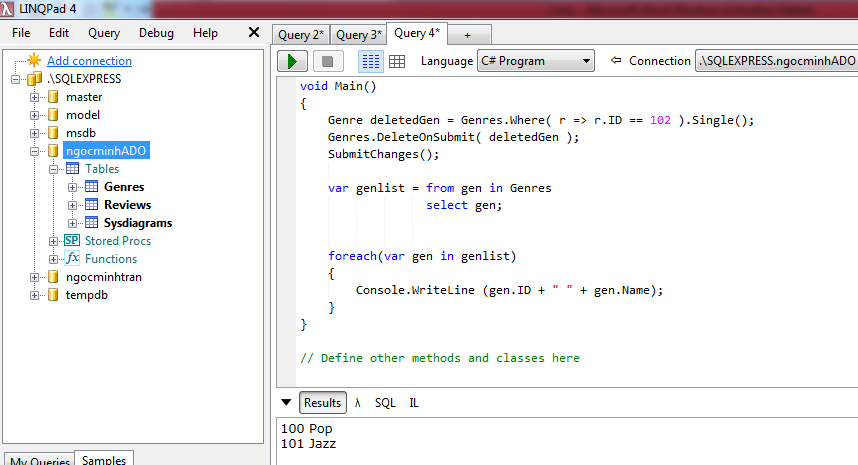Show the Results output tab
858x465 pixels.
322,403
